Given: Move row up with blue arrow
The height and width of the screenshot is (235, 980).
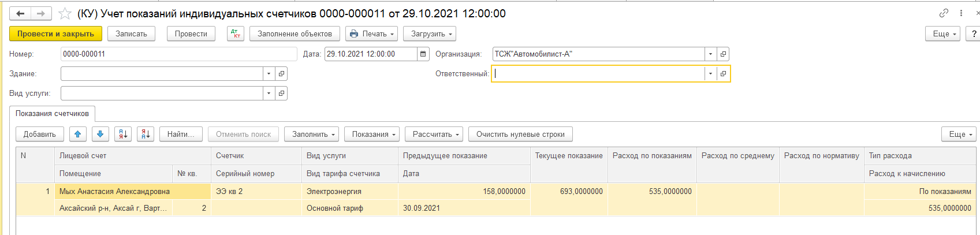Looking at the screenshot, I should [x=78, y=135].
